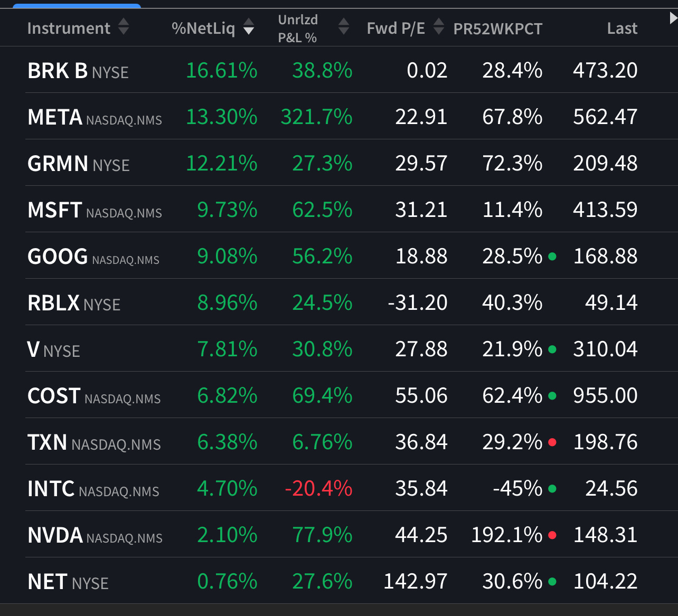Select the blue tab at top left

click(x=77, y=6)
